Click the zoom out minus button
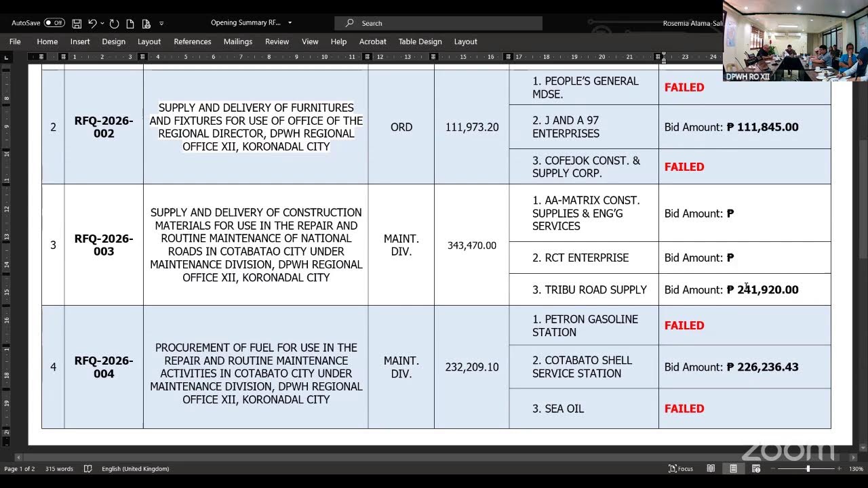This screenshot has height=488, width=868. (x=774, y=468)
